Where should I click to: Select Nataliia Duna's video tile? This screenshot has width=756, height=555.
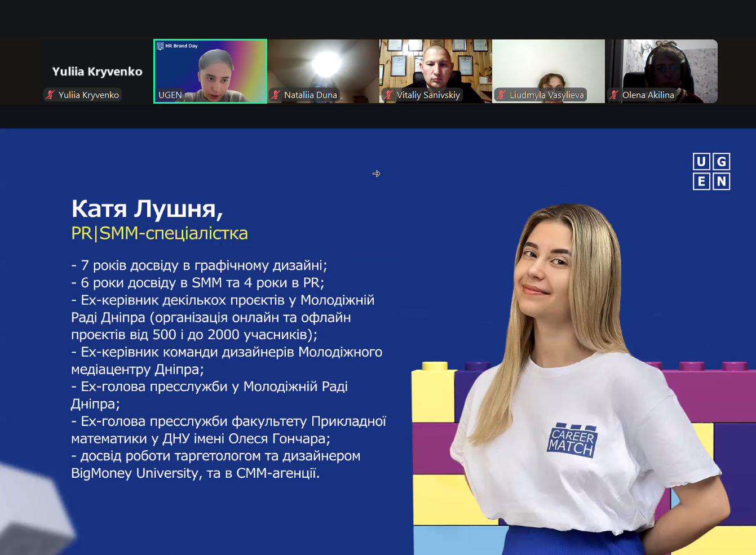[323, 65]
